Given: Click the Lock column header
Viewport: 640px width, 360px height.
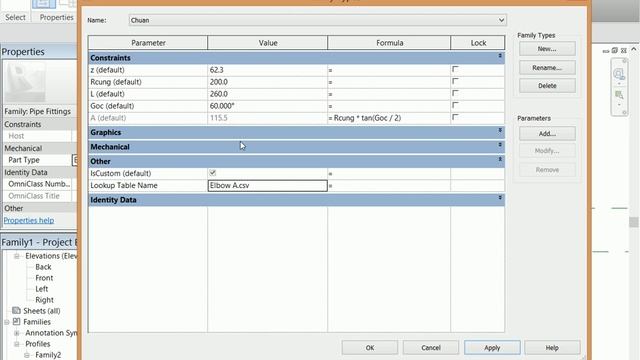Looking at the screenshot, I should 478,43.
